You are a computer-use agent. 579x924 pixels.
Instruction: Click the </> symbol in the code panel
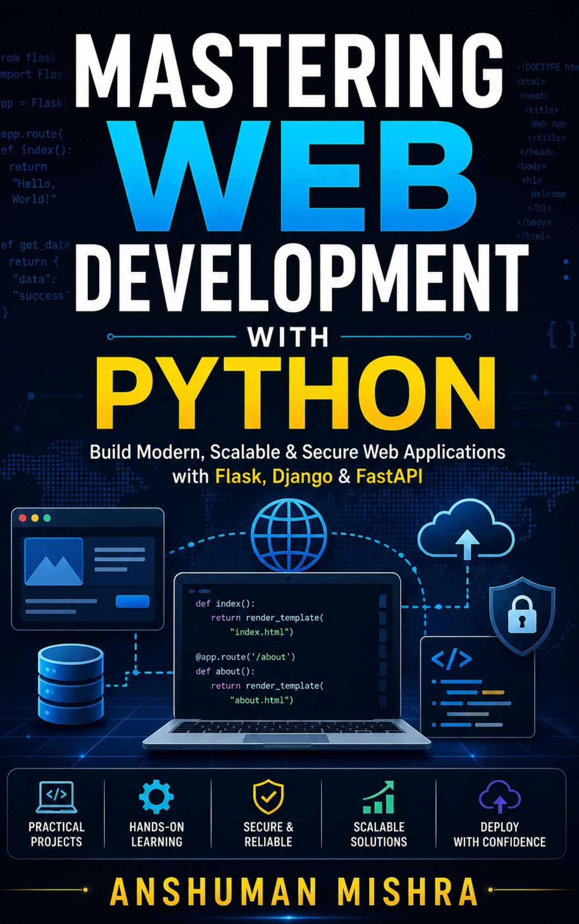pyautogui.click(x=451, y=659)
